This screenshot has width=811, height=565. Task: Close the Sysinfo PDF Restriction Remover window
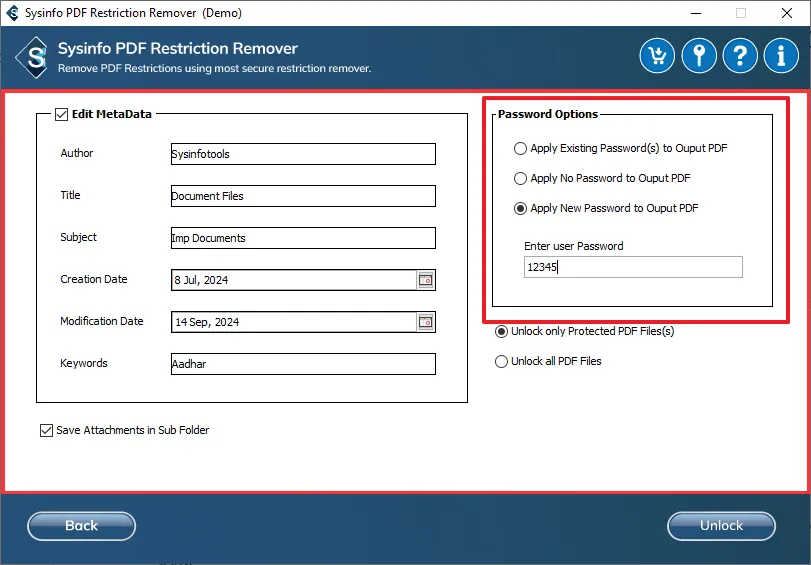[x=787, y=13]
